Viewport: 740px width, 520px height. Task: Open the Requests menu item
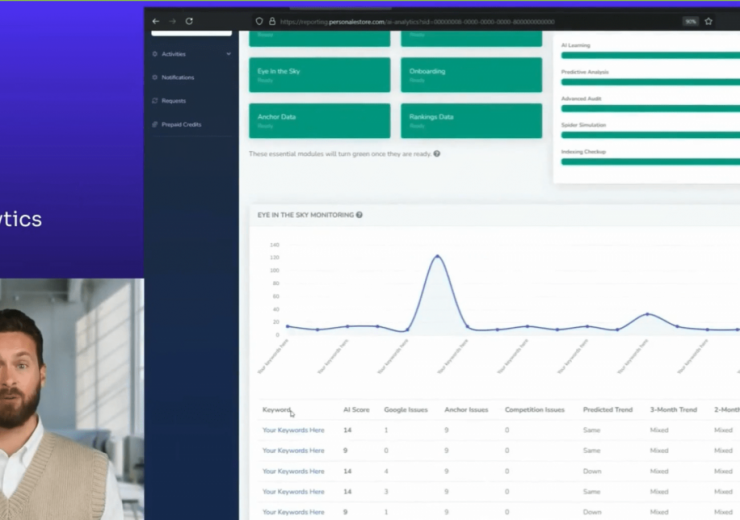174,101
